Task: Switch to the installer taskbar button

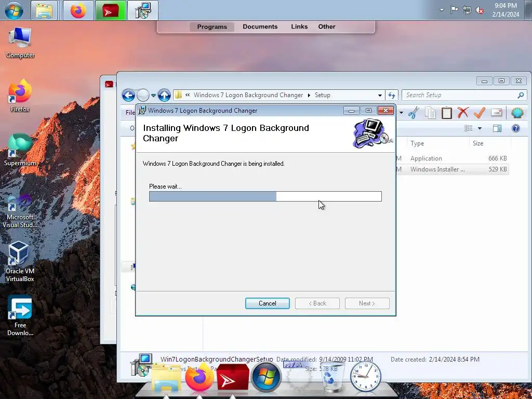Action: 143,10
